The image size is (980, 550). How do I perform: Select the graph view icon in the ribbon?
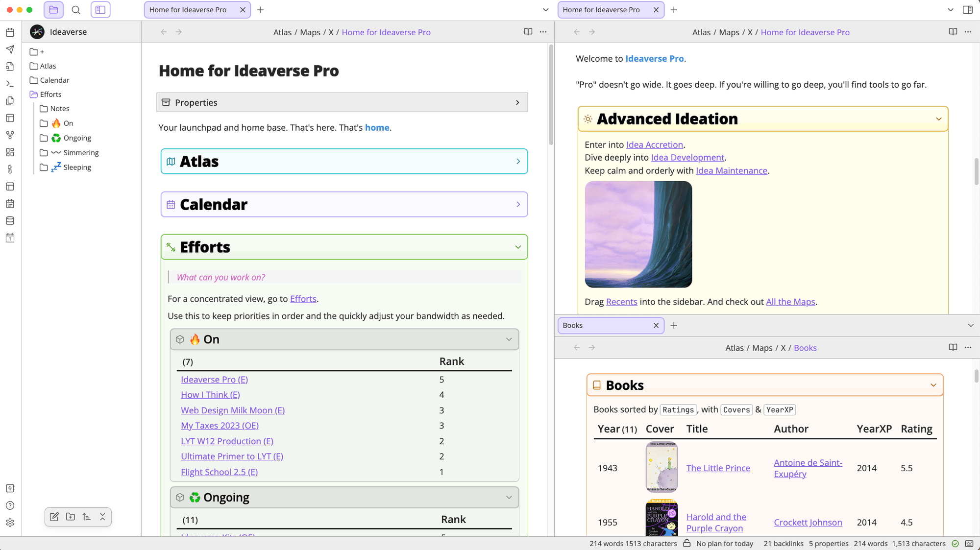click(10, 135)
